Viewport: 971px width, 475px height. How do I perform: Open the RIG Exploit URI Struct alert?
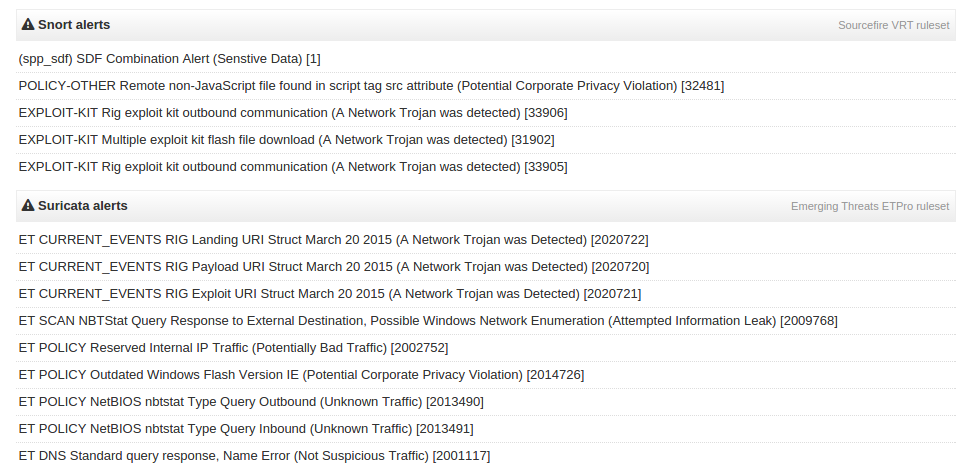tap(486, 294)
